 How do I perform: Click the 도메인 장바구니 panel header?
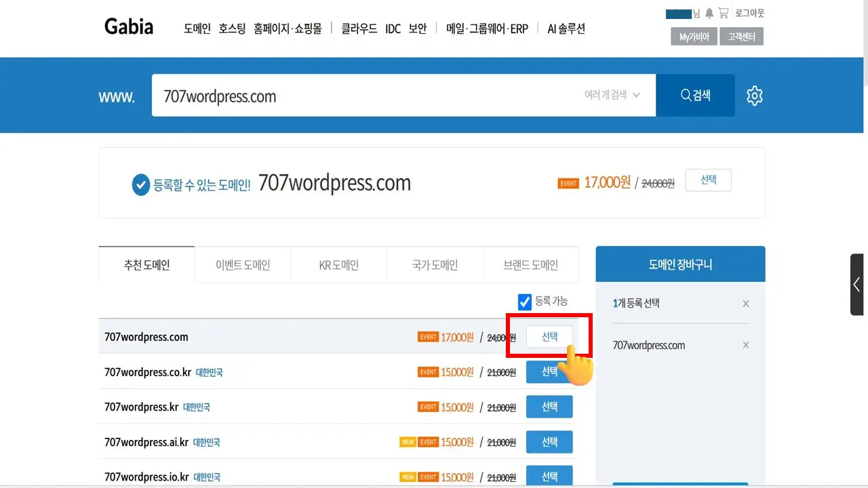[680, 264]
